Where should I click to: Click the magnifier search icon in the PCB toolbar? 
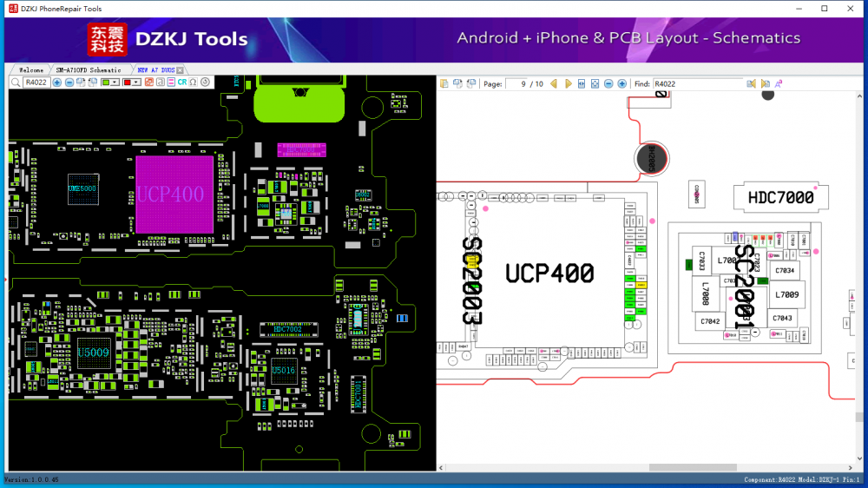coord(16,82)
